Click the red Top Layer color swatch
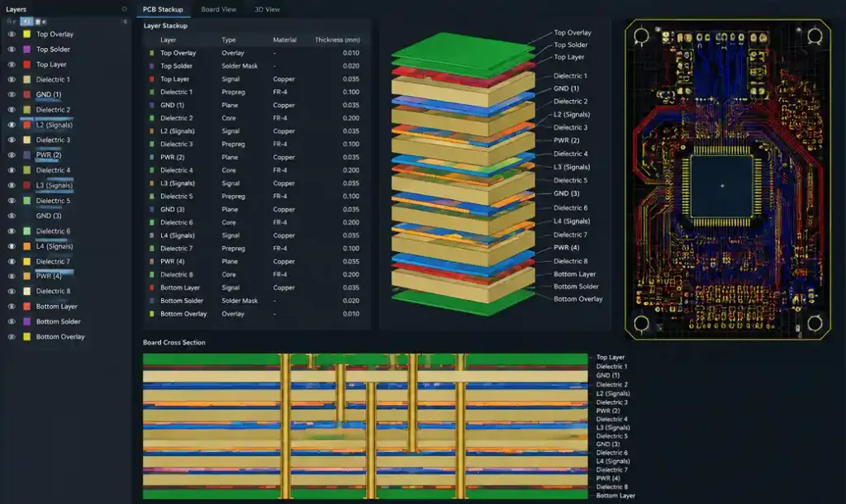 coord(26,64)
